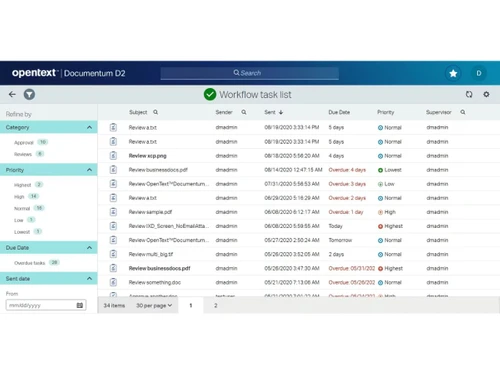Sort by Supervisor column header
500x375 pixels.
click(x=439, y=112)
